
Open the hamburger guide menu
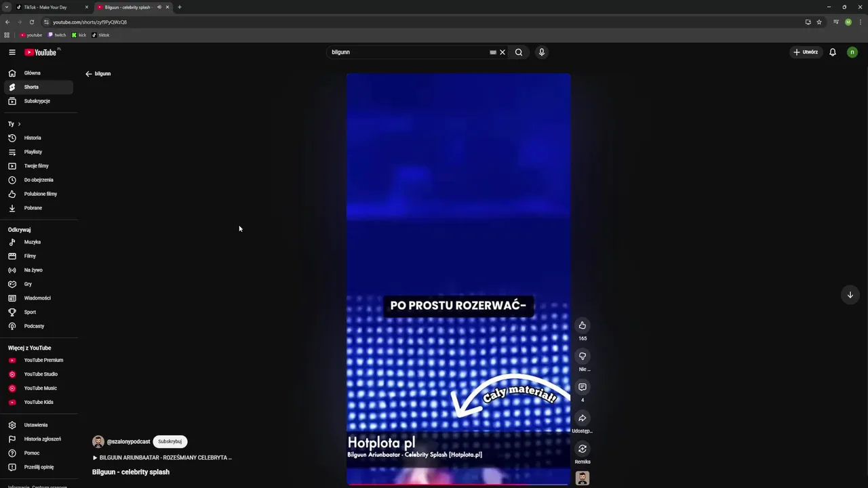click(12, 52)
